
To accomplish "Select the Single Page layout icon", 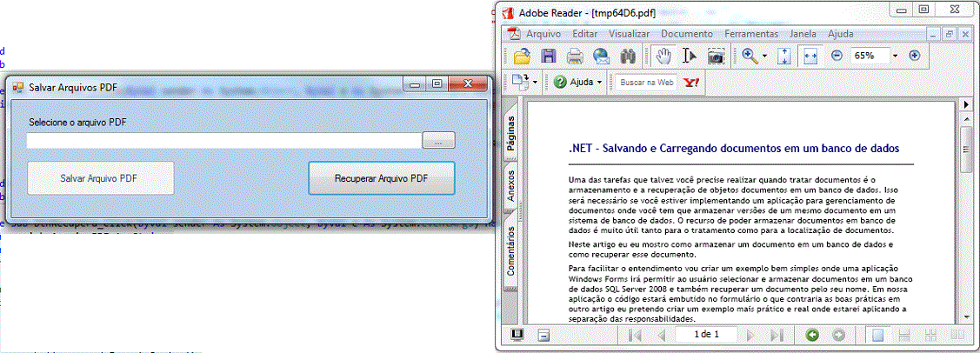I will pos(878,336).
